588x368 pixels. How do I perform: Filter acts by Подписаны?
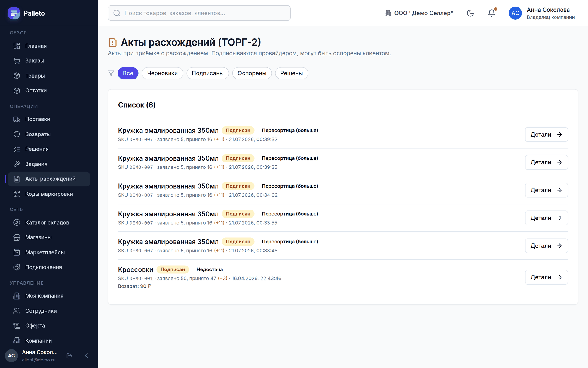(208, 73)
